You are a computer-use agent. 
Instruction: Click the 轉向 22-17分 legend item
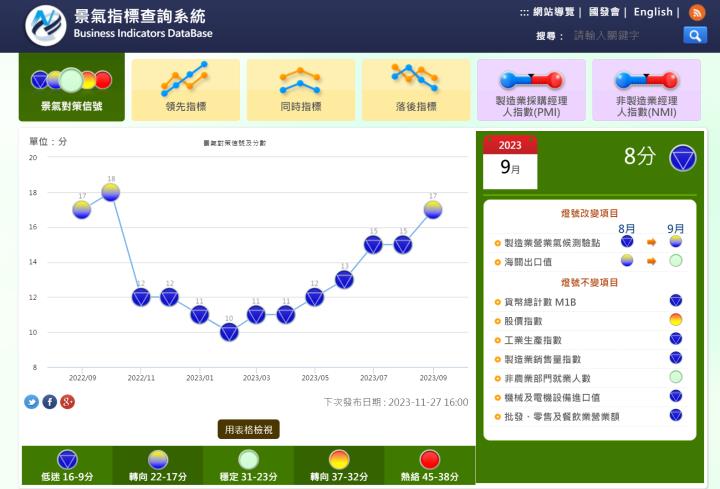[158, 466]
